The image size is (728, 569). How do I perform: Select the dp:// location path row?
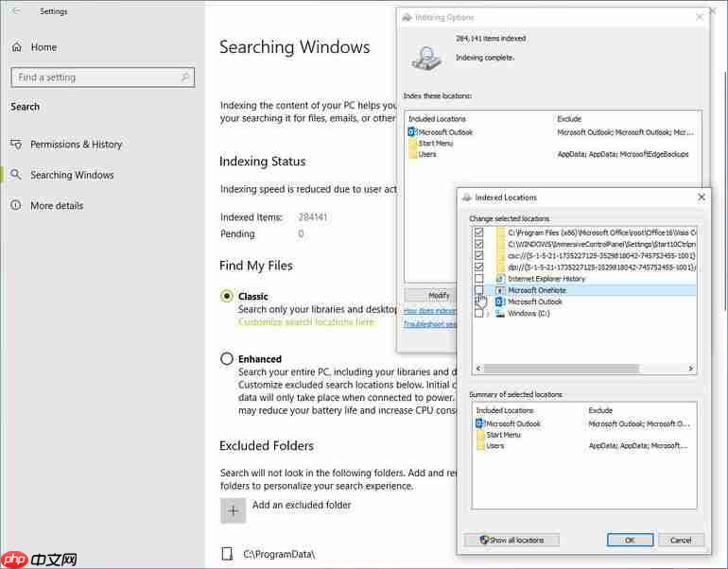[601, 267]
